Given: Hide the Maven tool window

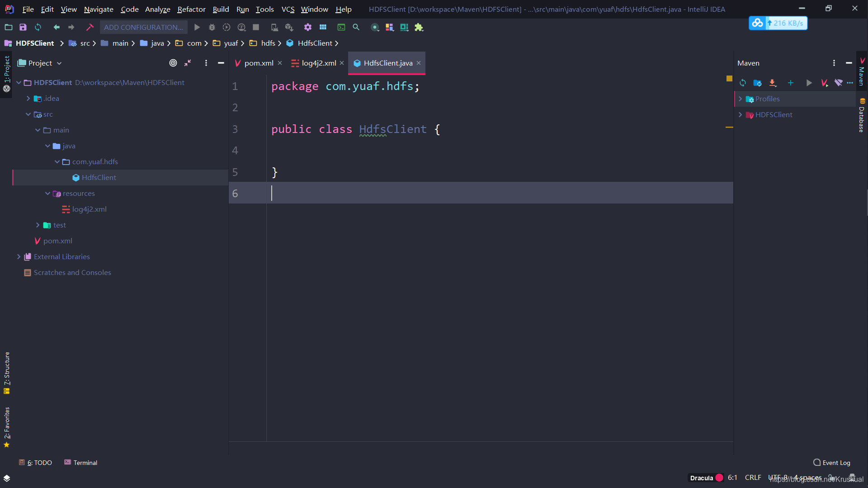Looking at the screenshot, I should point(849,63).
